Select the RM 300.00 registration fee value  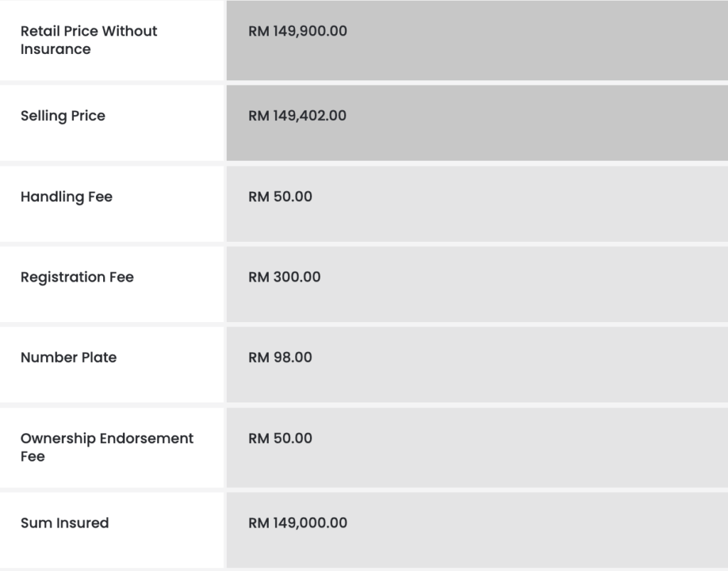click(x=284, y=277)
